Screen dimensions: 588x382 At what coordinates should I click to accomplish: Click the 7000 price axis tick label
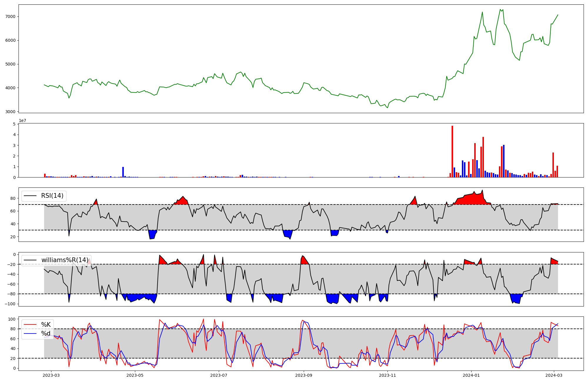(x=11, y=16)
